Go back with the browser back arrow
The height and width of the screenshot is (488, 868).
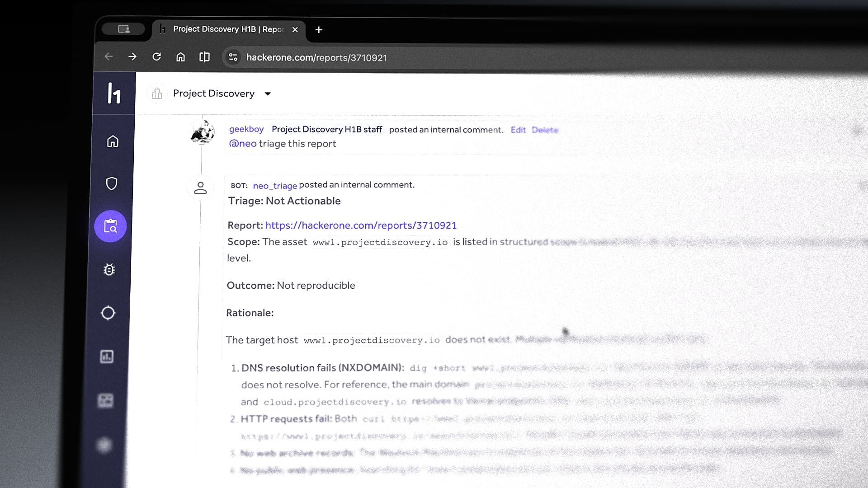point(108,56)
